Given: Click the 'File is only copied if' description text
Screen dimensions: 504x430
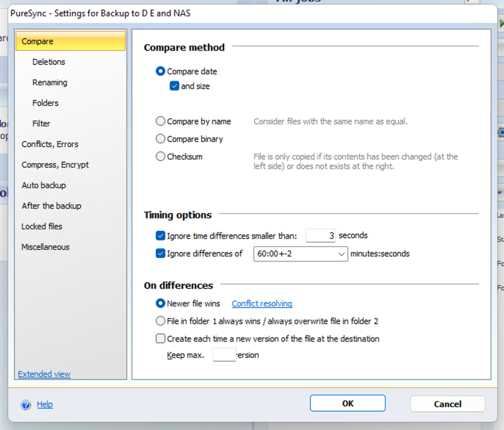Looking at the screenshot, I should [356, 161].
